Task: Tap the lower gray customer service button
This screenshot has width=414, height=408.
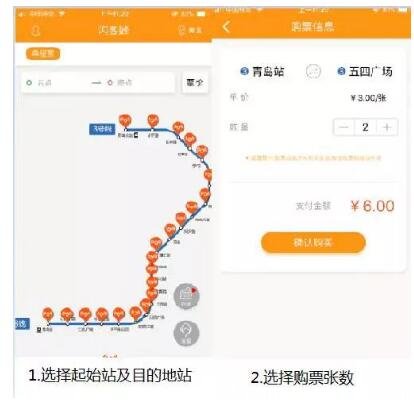Action: [x=186, y=333]
